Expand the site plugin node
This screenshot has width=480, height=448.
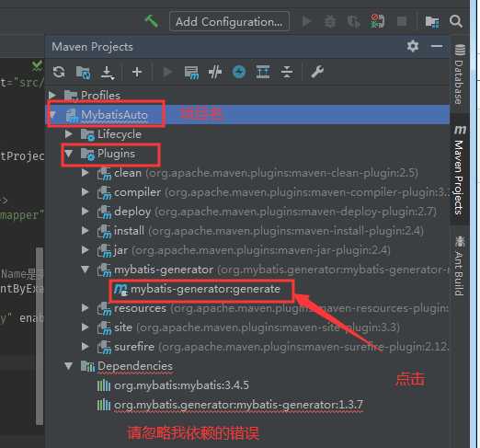pyautogui.click(x=86, y=327)
